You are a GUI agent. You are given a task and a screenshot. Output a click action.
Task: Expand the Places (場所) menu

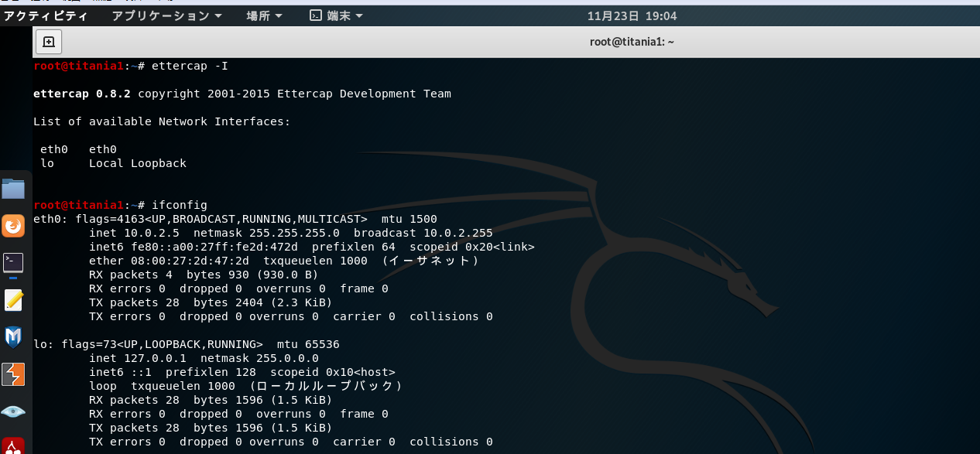[x=264, y=15]
